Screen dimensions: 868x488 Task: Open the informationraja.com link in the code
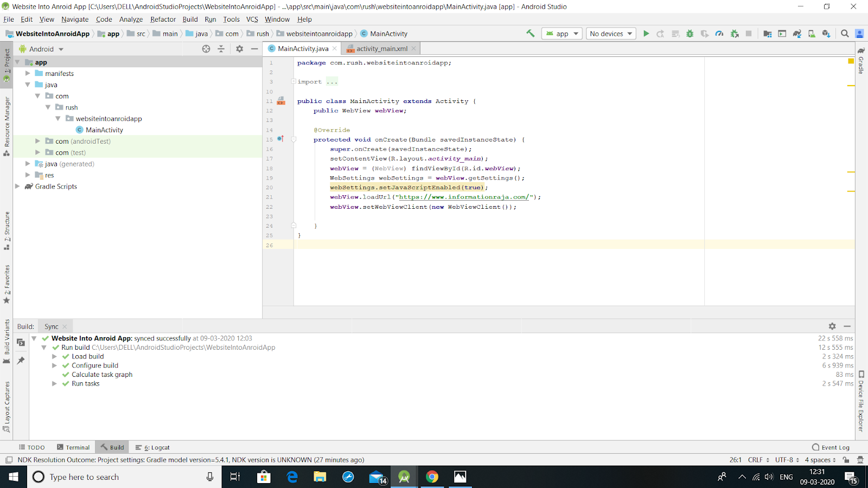pyautogui.click(x=464, y=197)
